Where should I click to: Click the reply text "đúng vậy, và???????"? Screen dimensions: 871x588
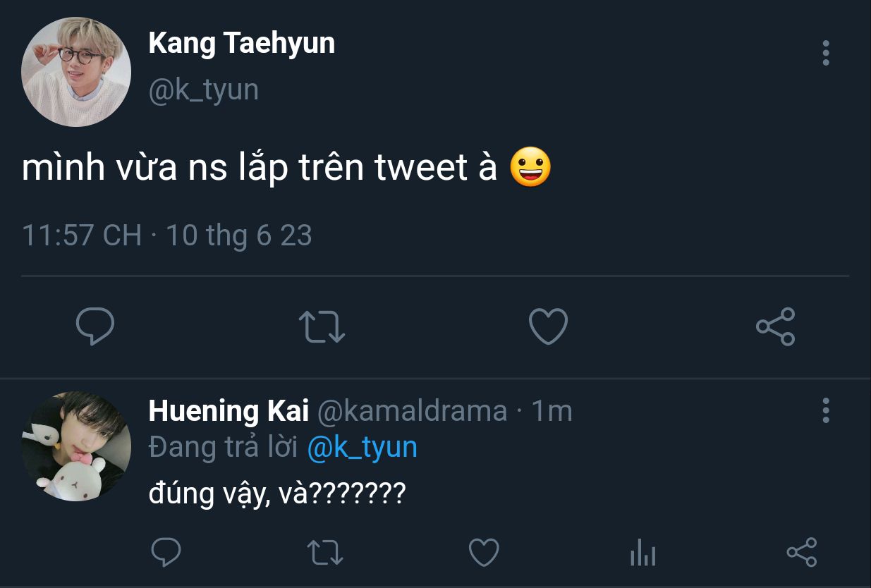276,494
